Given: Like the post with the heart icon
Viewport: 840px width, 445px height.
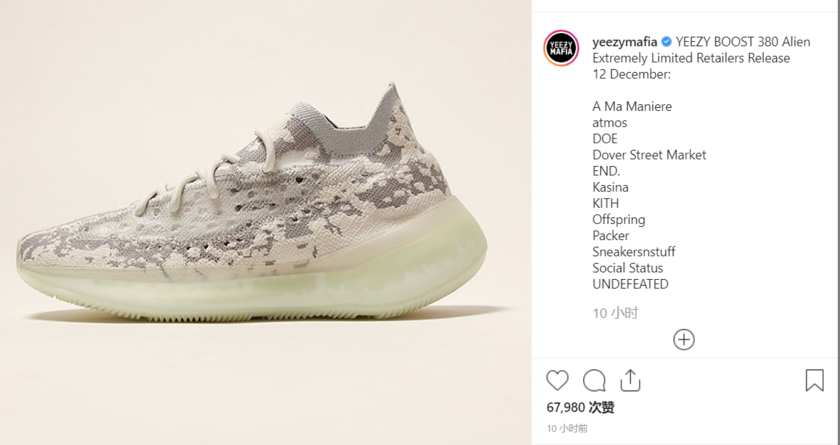Looking at the screenshot, I should pos(557,381).
